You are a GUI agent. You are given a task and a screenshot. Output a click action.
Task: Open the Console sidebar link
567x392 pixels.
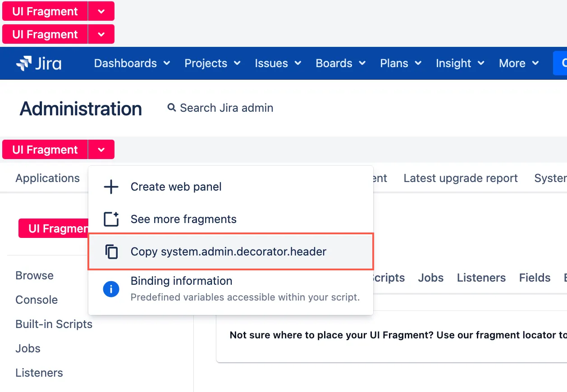click(x=37, y=300)
